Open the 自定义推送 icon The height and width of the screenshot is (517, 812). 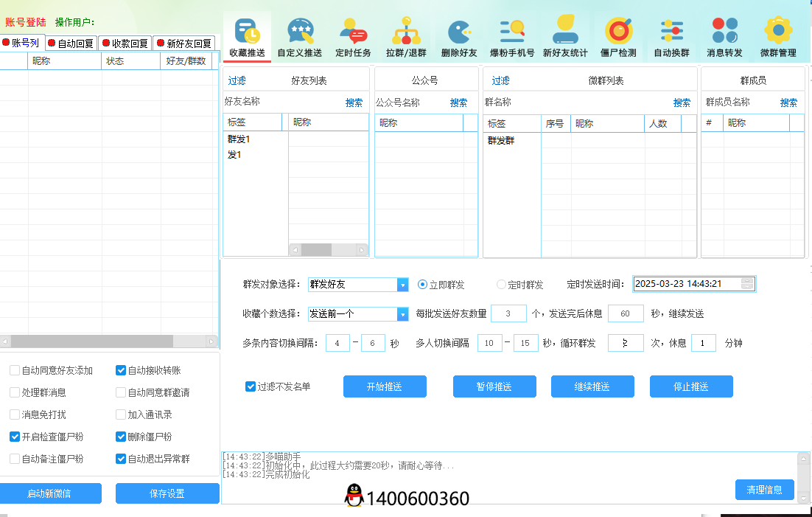pos(299,38)
